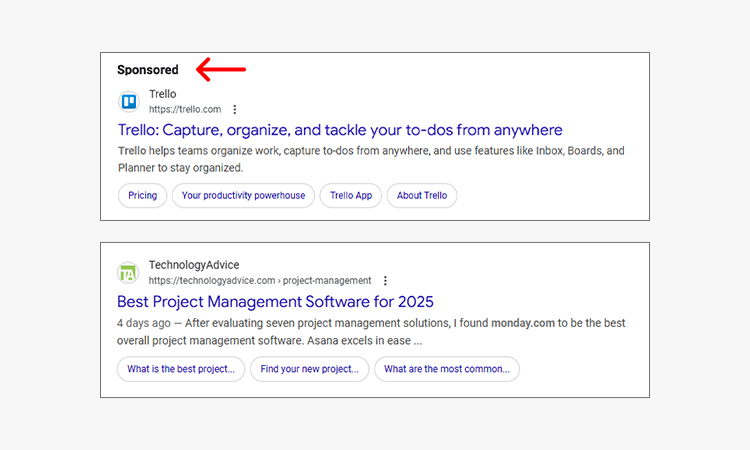Click the red arrow pointing at Sponsored
The height and width of the screenshot is (450, 750).
220,69
